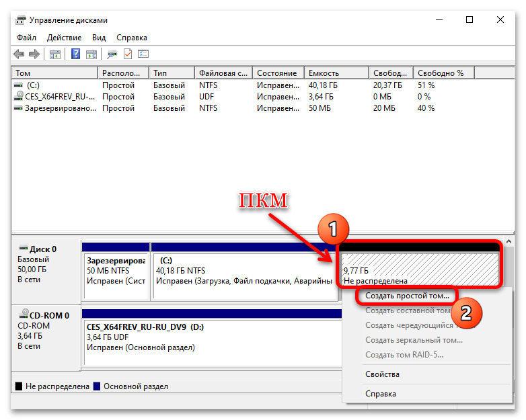526x420 pixels.
Task: Click the Forward arrow toolbar icon
Action: click(x=34, y=54)
